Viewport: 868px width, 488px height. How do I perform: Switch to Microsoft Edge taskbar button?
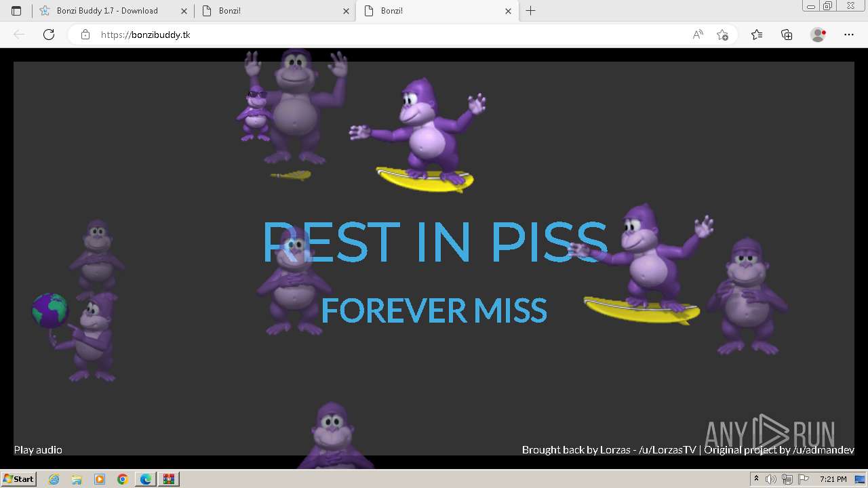point(146,479)
